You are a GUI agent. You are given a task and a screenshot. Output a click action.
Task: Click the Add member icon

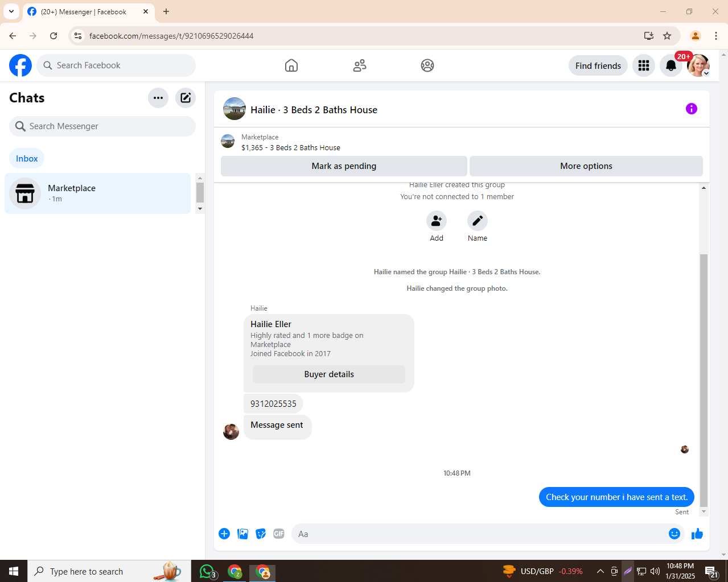pyautogui.click(x=437, y=221)
